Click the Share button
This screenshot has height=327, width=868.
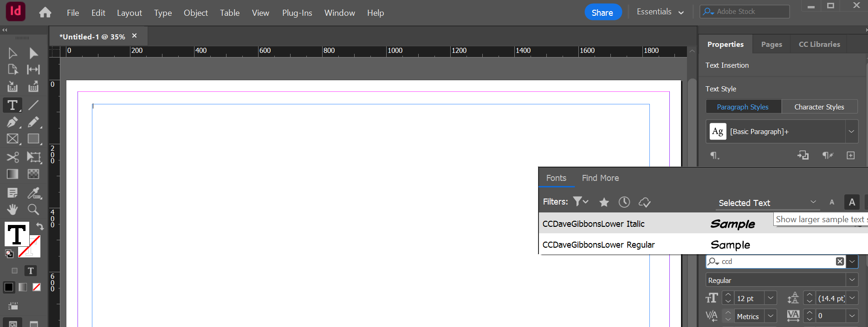point(602,13)
